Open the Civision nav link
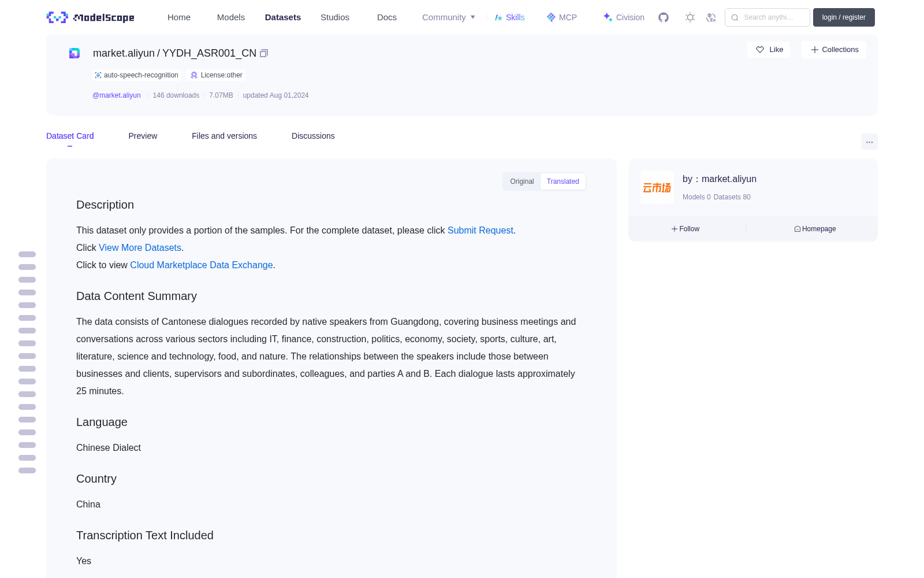The height and width of the screenshot is (578, 924). click(624, 17)
